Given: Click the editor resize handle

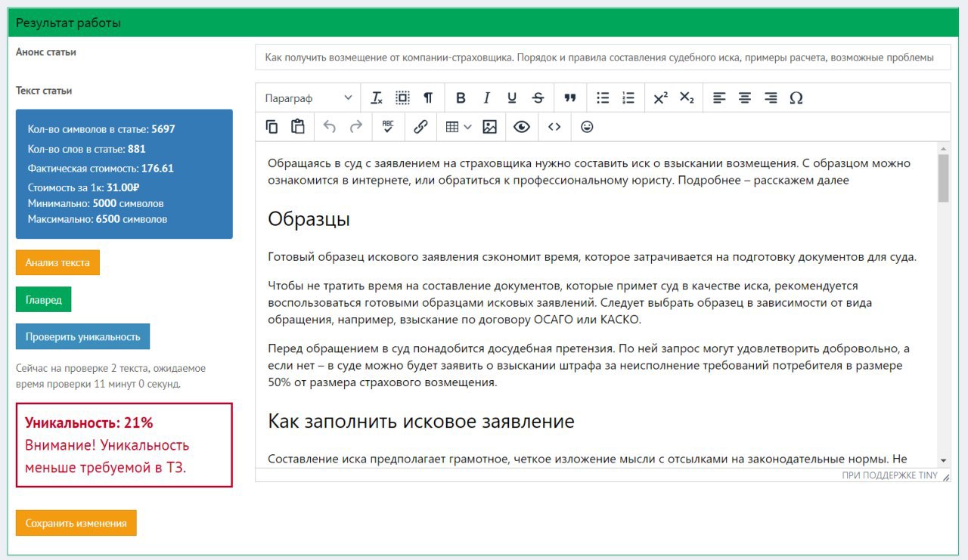Looking at the screenshot, I should tap(945, 476).
